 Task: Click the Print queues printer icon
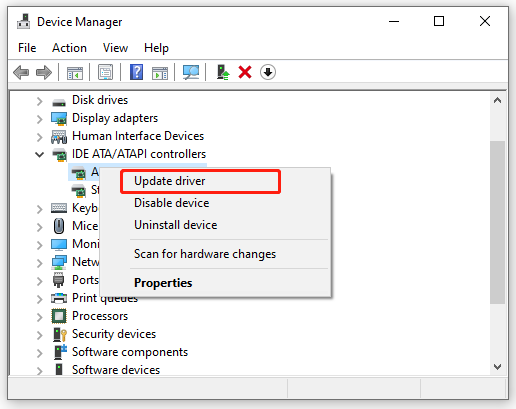pyautogui.click(x=59, y=298)
